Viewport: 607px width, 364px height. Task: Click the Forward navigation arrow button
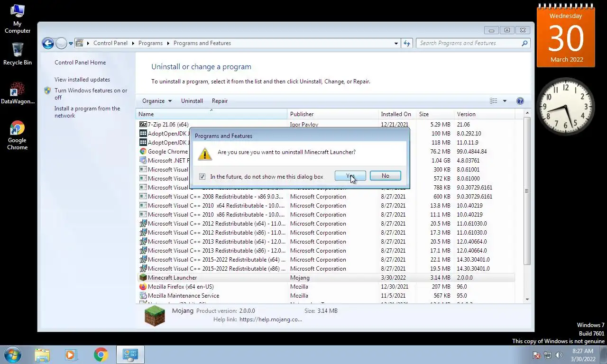pos(61,43)
